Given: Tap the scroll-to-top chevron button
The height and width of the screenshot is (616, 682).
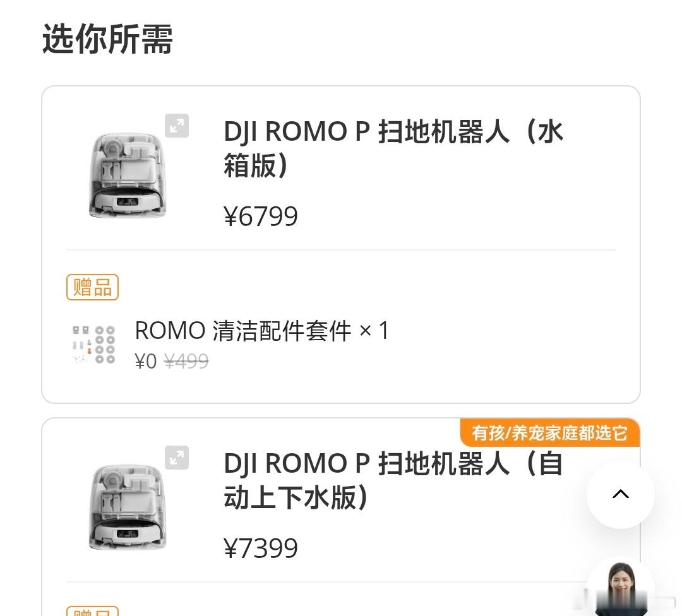Looking at the screenshot, I should 620,494.
